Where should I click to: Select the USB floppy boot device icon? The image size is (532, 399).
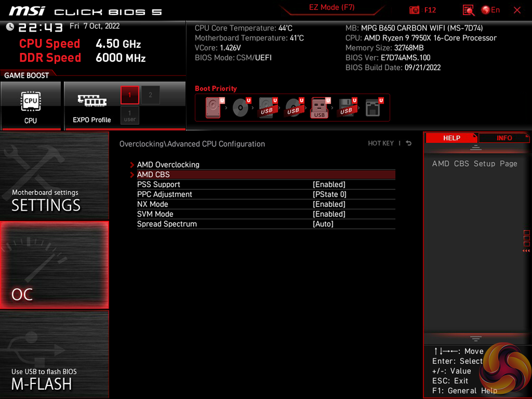pos(347,108)
